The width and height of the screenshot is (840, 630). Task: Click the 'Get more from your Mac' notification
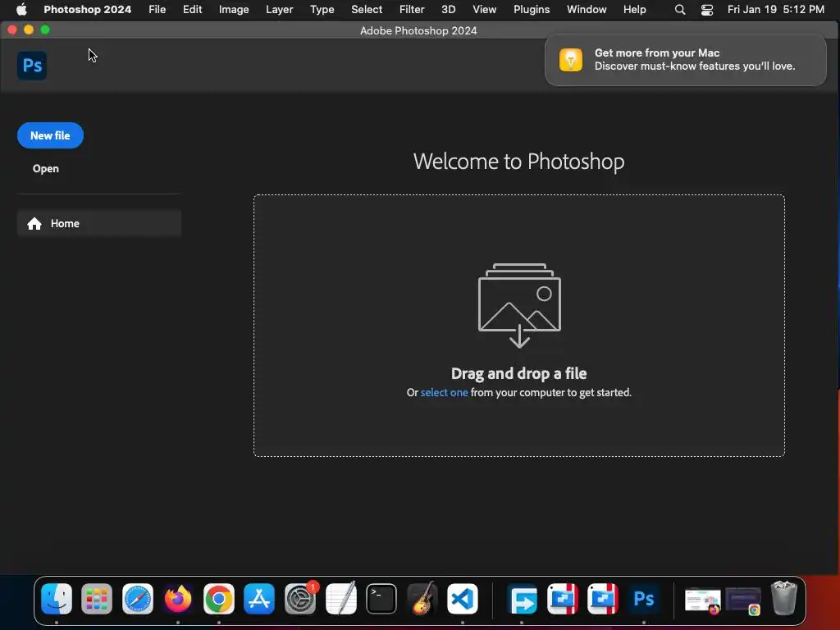pos(685,59)
